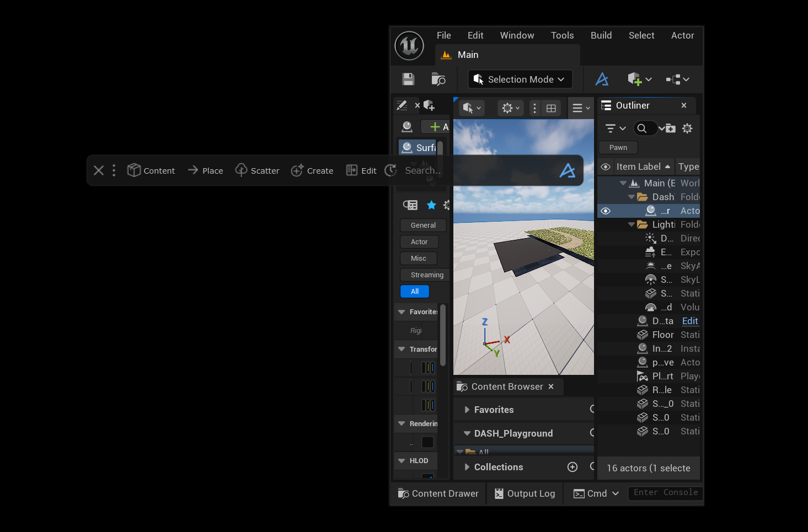Click the actor icon atop the Details panel
Screen dimensions: 808x532
coord(407,127)
